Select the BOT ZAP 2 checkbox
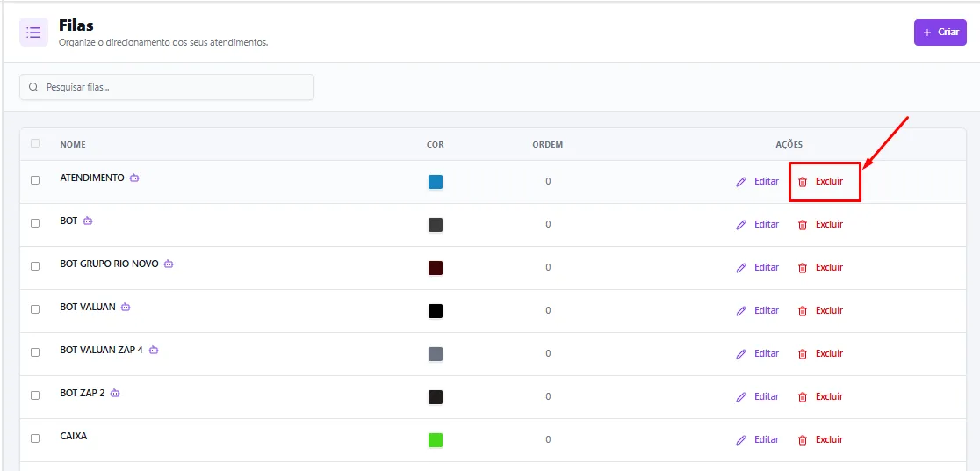 [x=35, y=396]
